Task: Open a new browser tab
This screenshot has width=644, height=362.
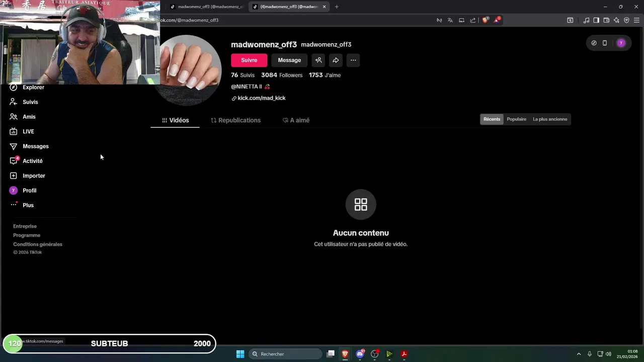Action: 337,7
